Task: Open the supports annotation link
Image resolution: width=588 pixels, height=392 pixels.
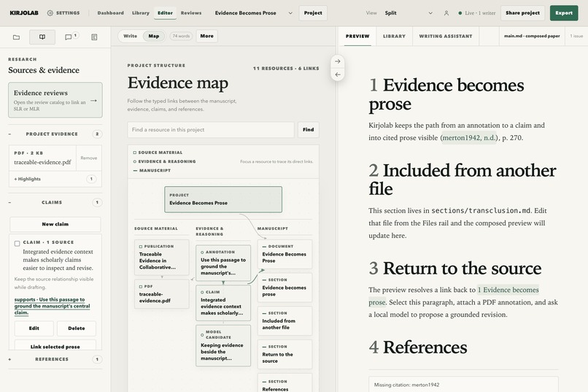Action: pos(52,306)
